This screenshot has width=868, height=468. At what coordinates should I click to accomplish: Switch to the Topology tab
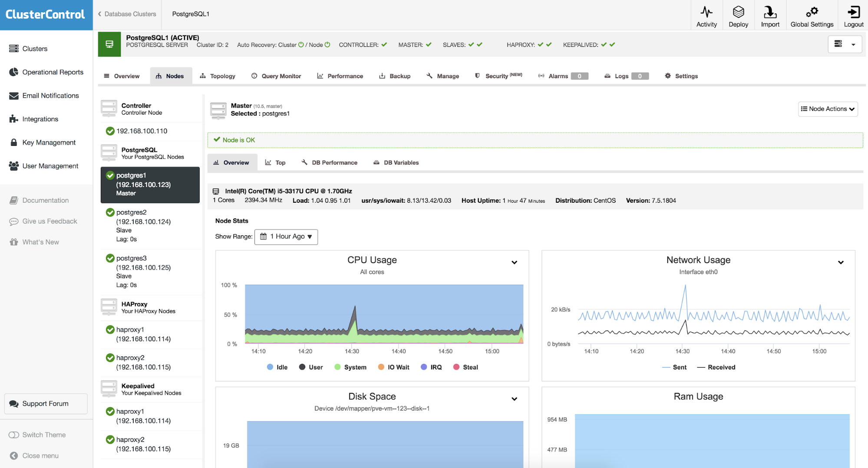pos(218,76)
